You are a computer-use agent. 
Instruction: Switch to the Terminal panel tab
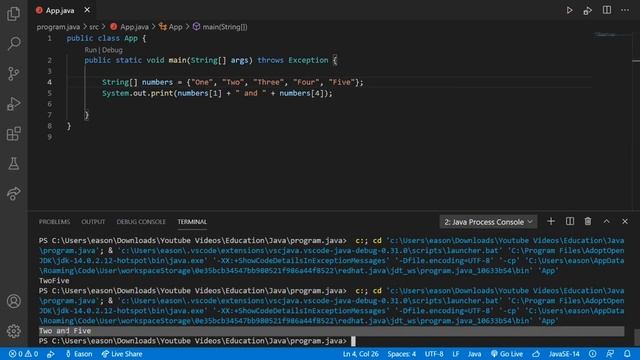pos(192,222)
